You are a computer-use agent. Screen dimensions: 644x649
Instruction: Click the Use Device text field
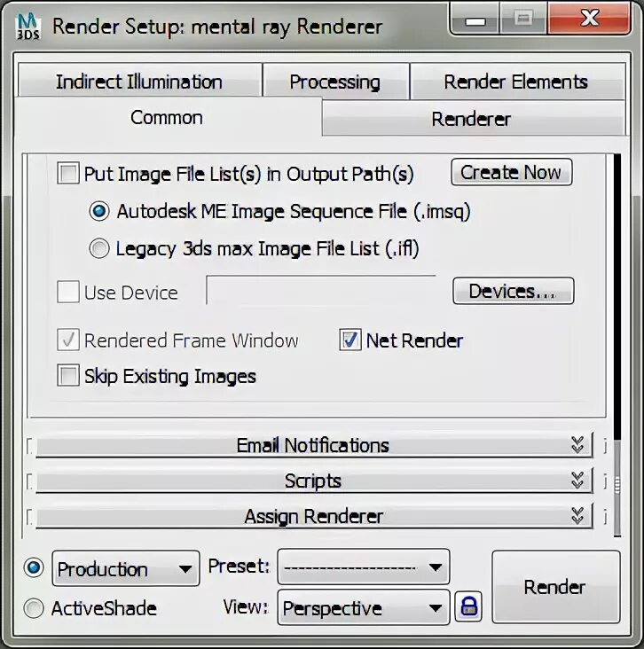321,290
